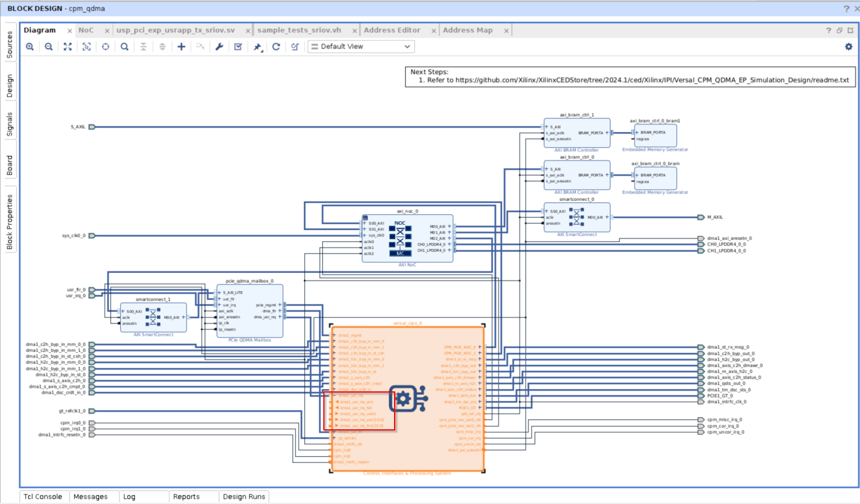Collapse the dma1_usr_irq interface on versal_cips_0
860x504 pixels.
(334, 395)
